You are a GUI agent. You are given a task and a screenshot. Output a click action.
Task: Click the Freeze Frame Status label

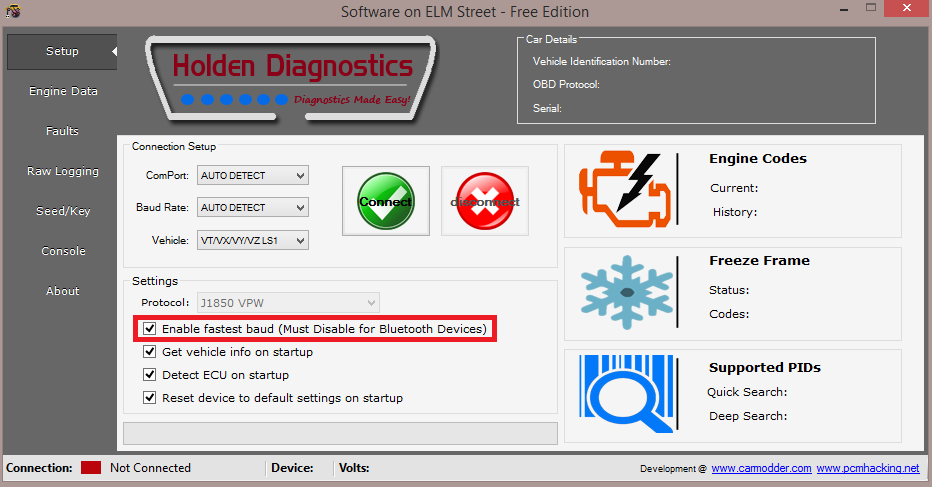point(729,290)
